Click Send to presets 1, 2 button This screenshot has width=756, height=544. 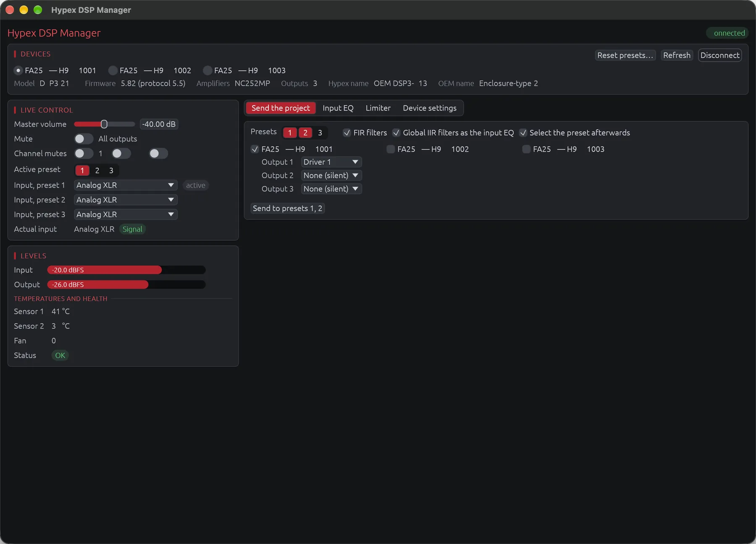pos(287,208)
